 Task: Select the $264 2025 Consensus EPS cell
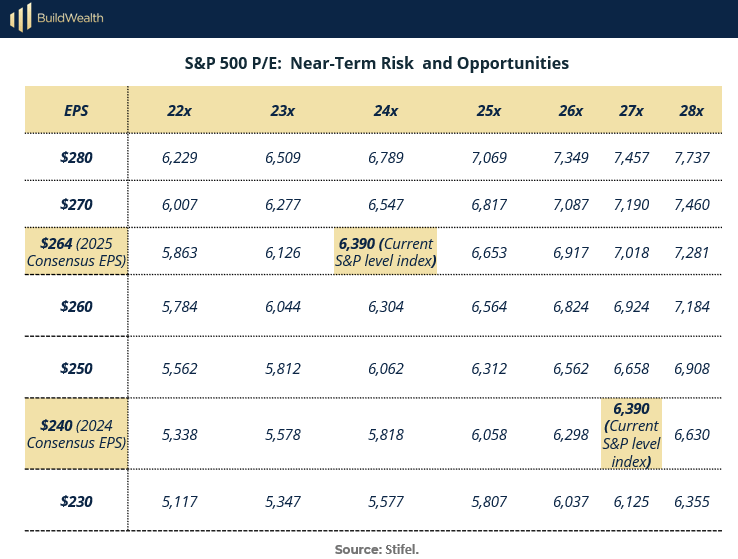tap(76, 252)
